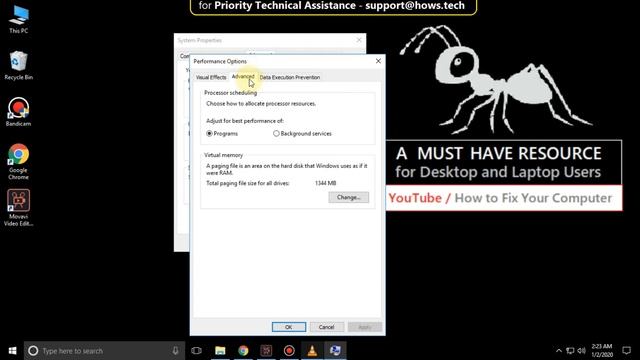
Task: Select the Background services radio button
Action: click(x=276, y=133)
